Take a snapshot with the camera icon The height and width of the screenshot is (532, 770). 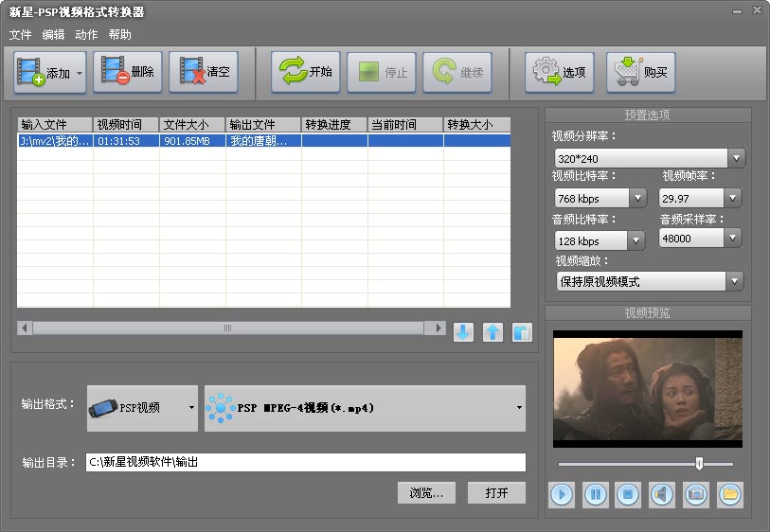[x=696, y=493]
